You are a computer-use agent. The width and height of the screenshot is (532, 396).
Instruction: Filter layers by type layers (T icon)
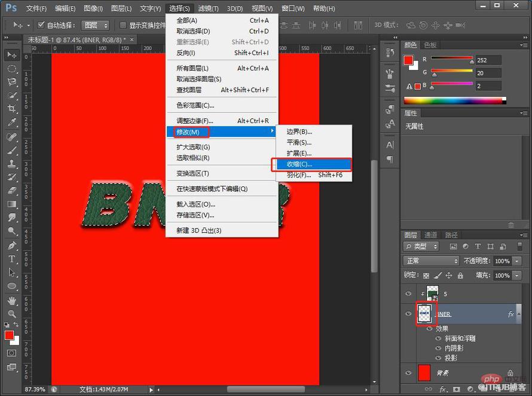click(x=478, y=247)
